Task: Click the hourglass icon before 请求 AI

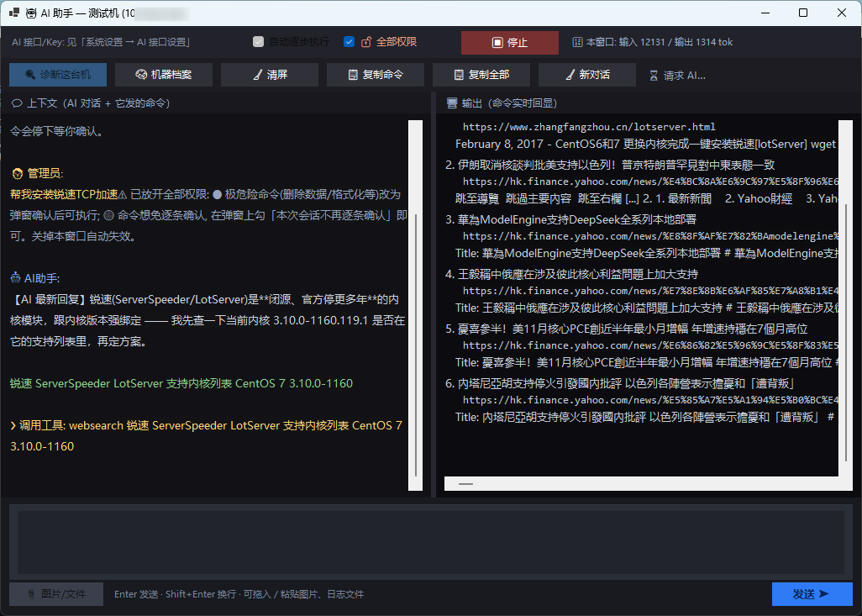Action: [654, 76]
